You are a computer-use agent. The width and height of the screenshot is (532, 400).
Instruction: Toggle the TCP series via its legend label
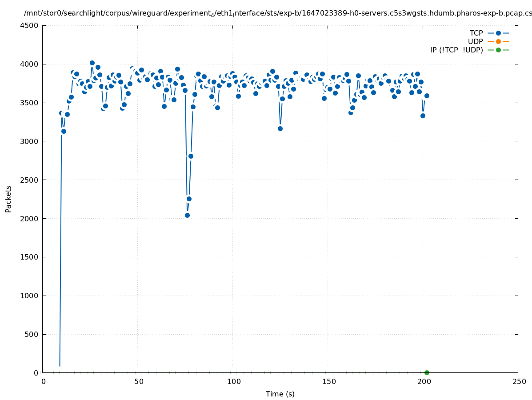476,33
